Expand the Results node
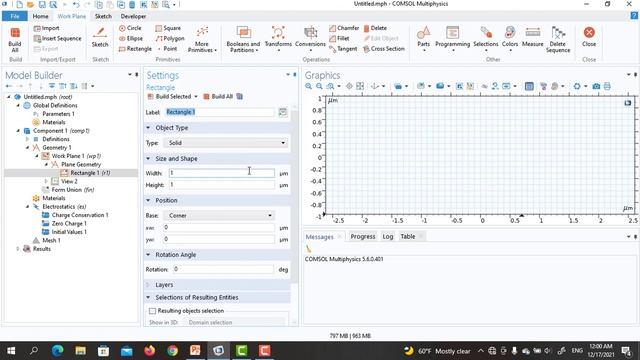 (x=18, y=249)
